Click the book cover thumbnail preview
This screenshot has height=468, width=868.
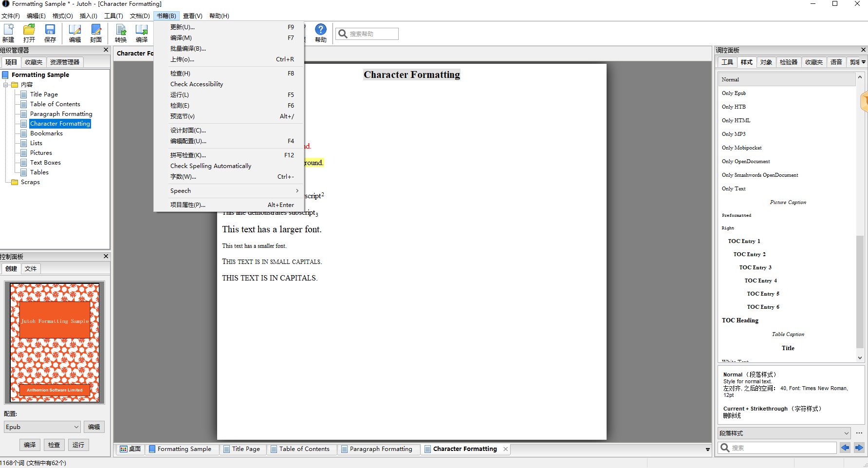click(55, 342)
